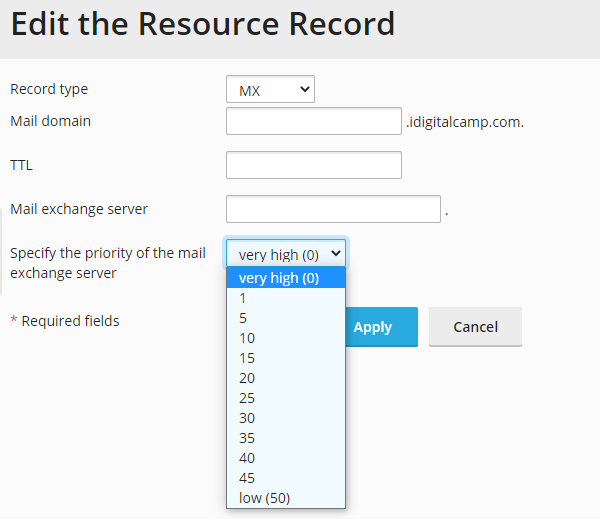Click the Mail exchange server input box
The height and width of the screenshot is (522, 600).
tap(333, 209)
